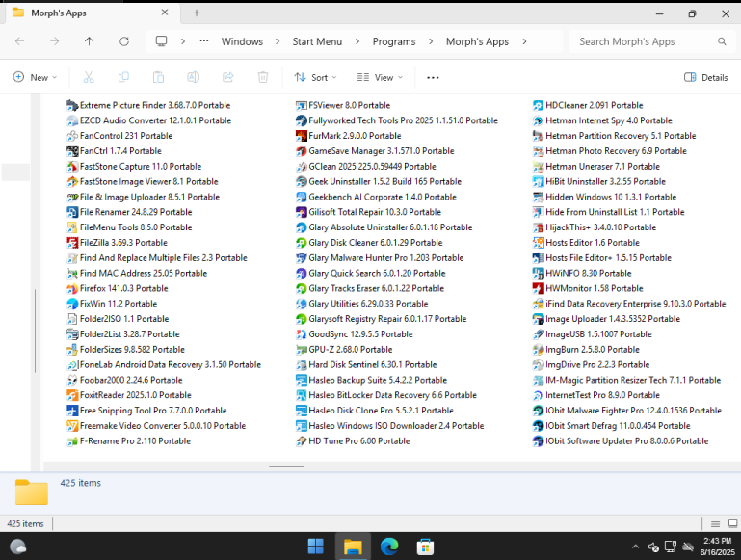The image size is (741, 560).
Task: Open the Sort dropdown menu
Action: coord(315,77)
